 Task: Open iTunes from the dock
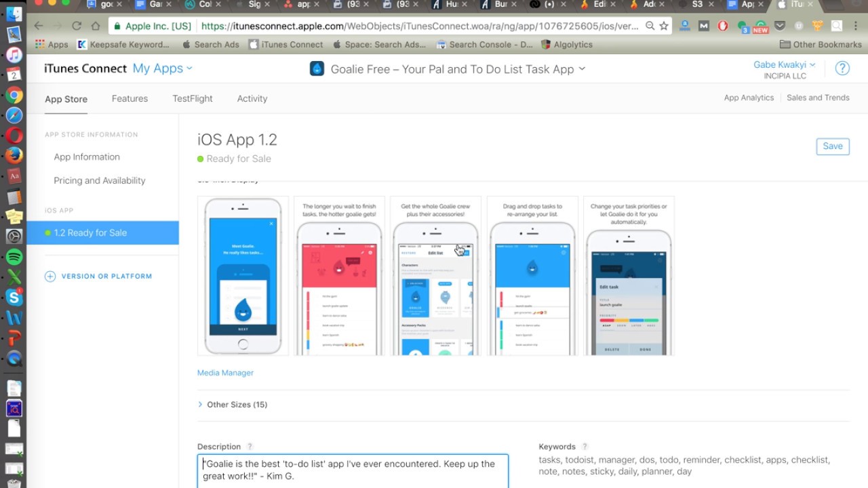coord(14,54)
